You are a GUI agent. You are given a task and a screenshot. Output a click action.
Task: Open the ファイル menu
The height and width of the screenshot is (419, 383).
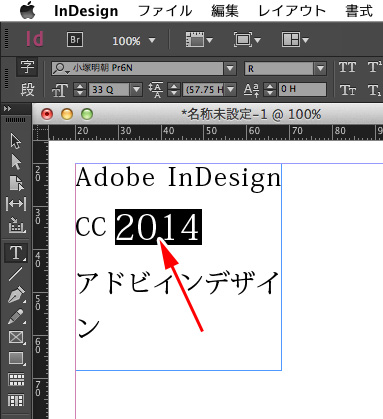tap(165, 11)
